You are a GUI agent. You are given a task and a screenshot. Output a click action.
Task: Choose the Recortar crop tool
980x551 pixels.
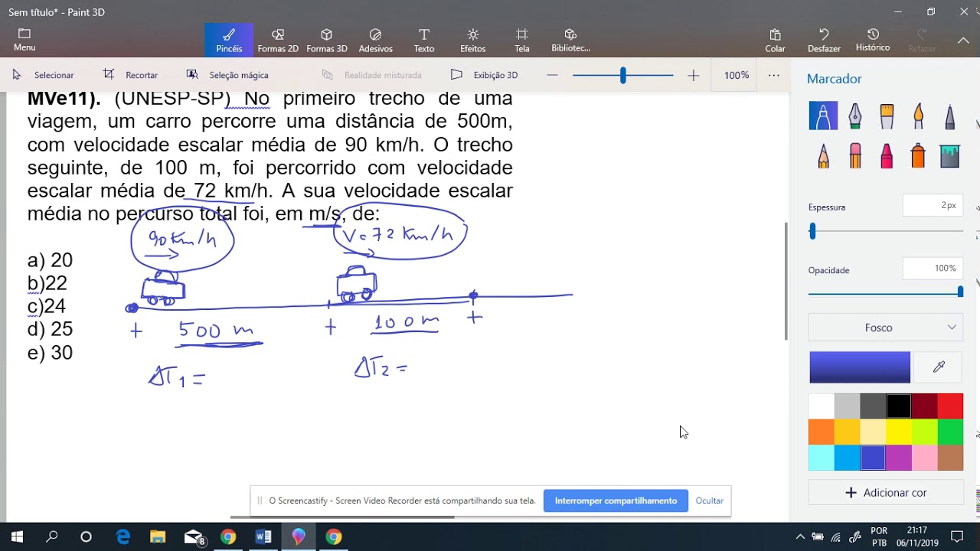coord(130,75)
